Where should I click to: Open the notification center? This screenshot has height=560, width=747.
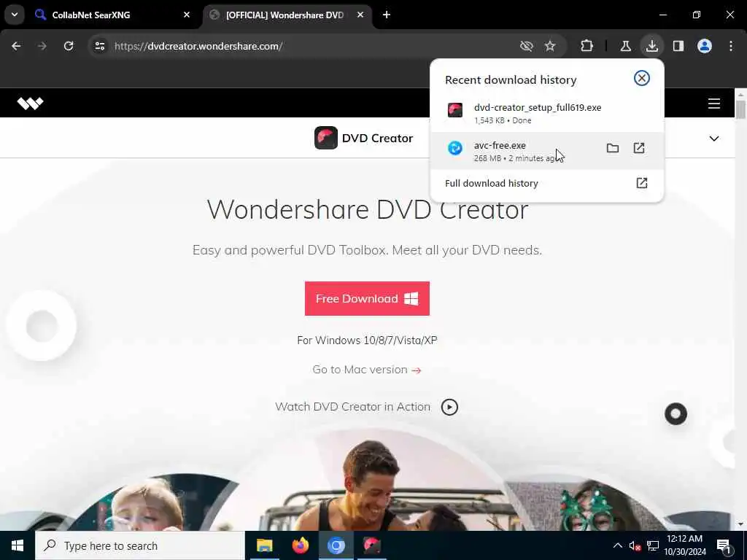tap(724, 546)
